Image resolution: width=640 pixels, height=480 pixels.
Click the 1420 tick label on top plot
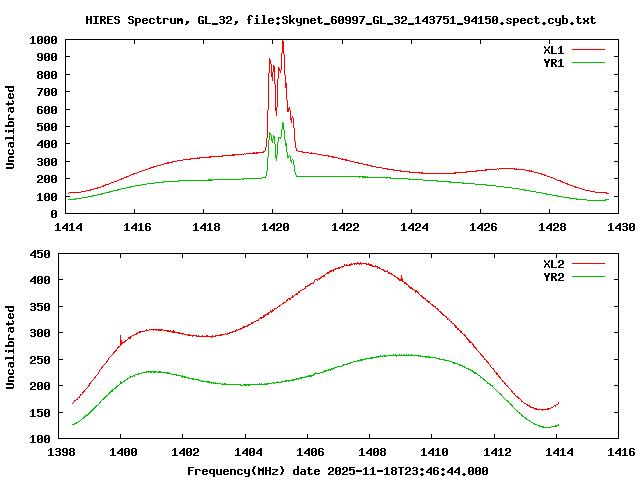[x=275, y=227]
